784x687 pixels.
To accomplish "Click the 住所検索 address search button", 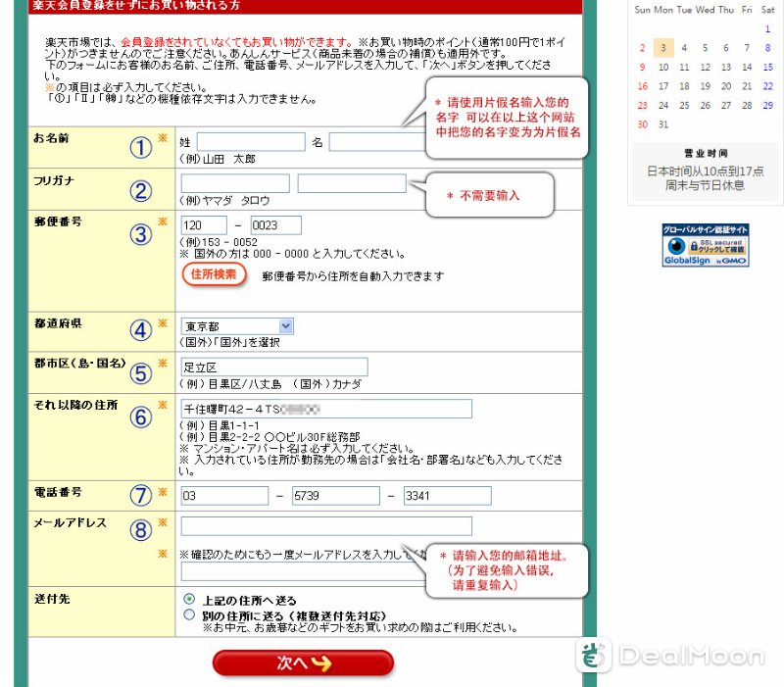I will 214,274.
